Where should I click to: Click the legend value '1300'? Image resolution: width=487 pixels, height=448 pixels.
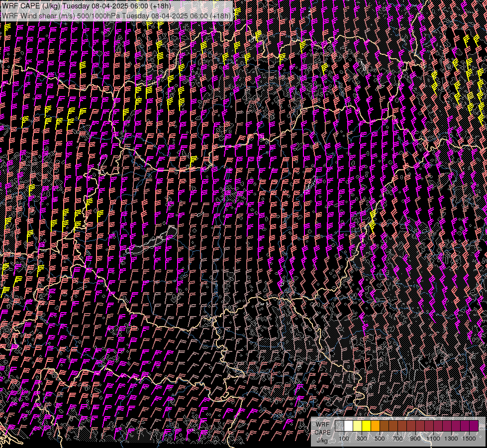pos(451,439)
